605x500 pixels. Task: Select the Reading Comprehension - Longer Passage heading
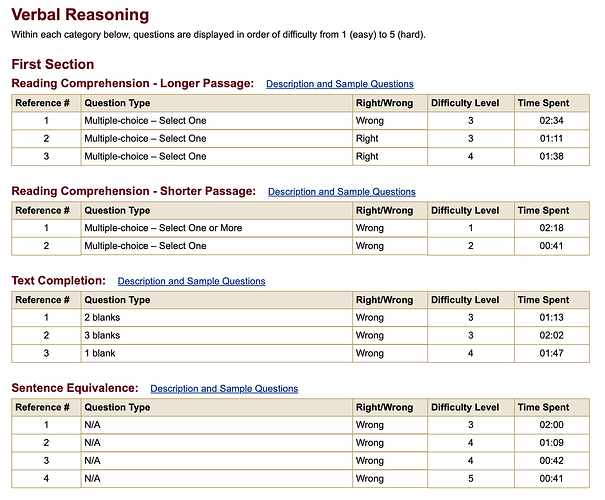(x=132, y=83)
